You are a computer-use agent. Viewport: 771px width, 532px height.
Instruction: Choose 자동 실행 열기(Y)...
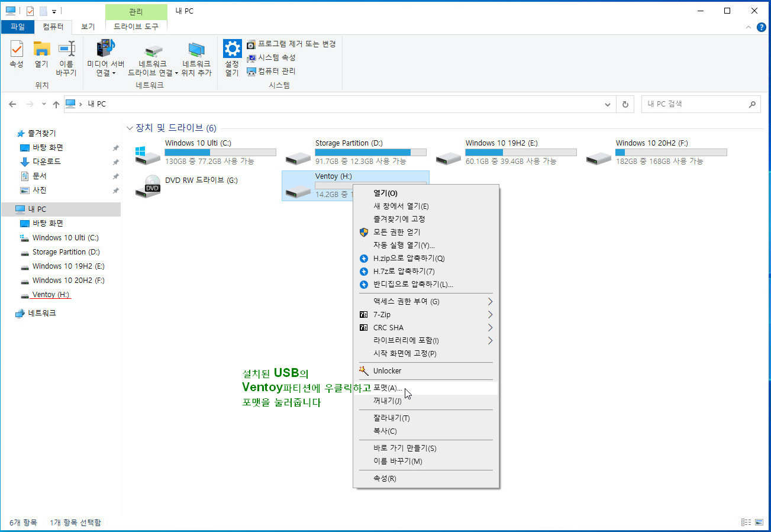point(426,245)
